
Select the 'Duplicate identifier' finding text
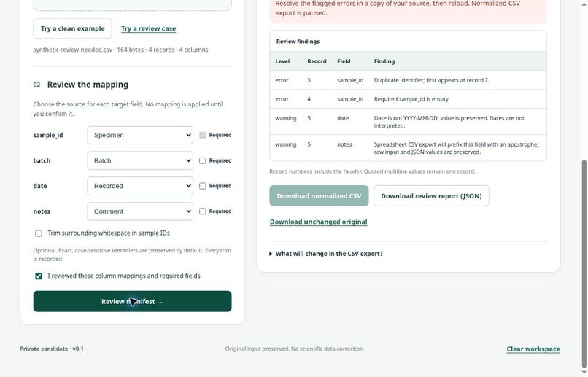(432, 80)
